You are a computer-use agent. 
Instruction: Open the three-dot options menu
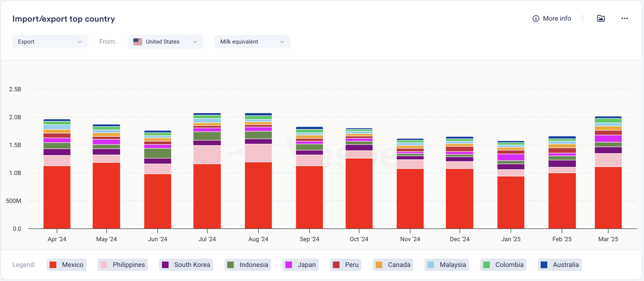coord(624,19)
